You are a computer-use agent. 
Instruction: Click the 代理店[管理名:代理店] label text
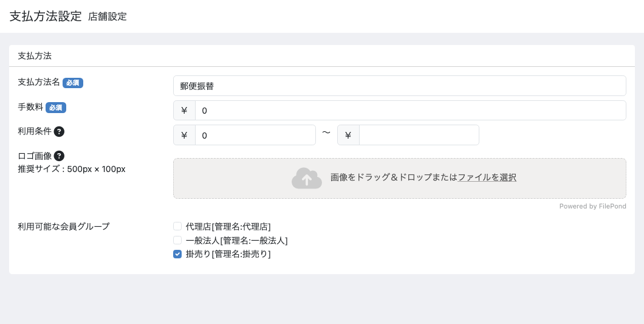228,227
